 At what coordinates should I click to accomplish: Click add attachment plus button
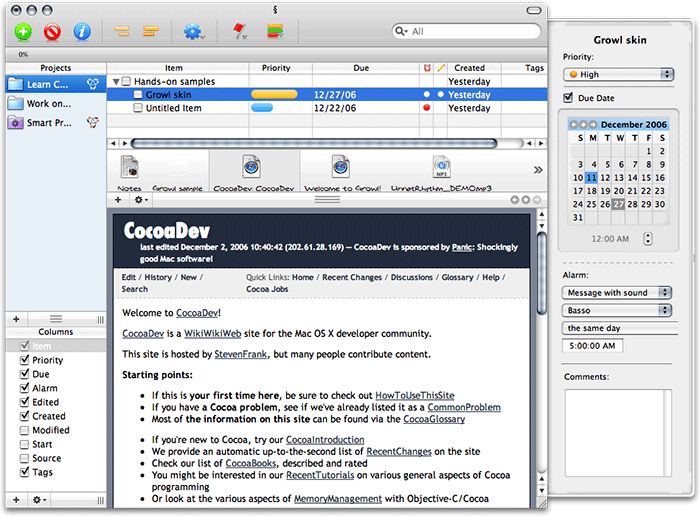(118, 200)
